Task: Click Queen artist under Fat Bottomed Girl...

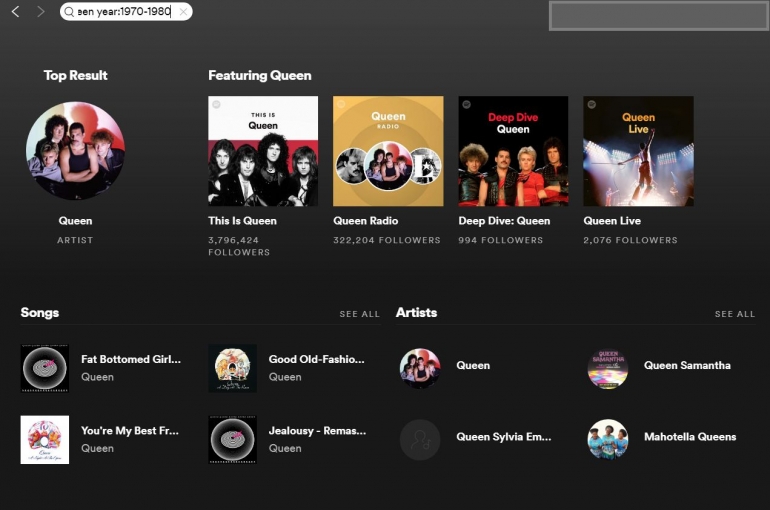Action: (97, 377)
